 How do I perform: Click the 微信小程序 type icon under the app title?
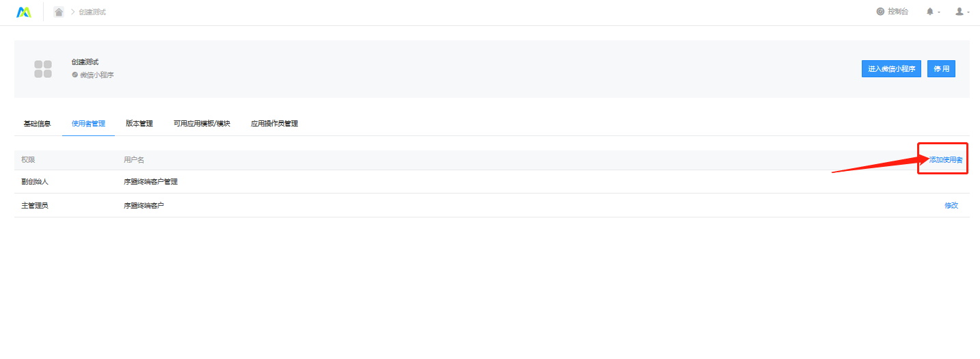point(74,75)
